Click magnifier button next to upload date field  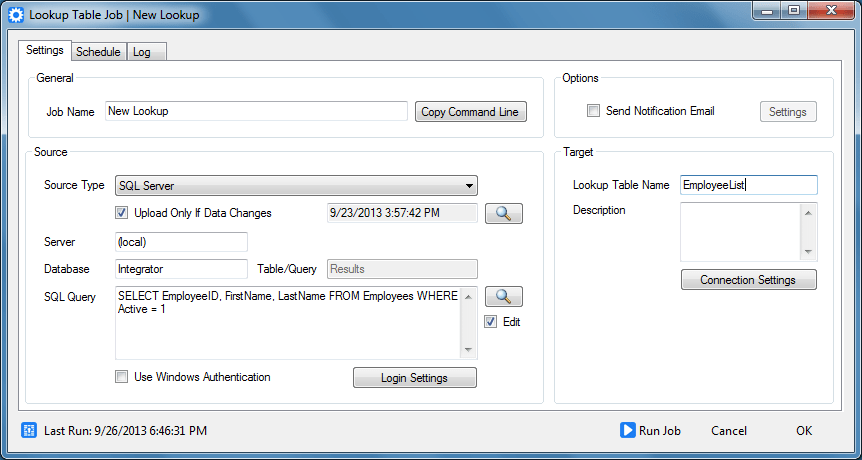(504, 213)
